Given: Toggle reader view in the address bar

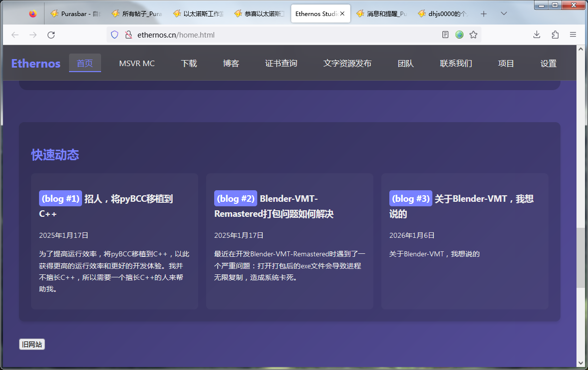Looking at the screenshot, I should tap(445, 35).
